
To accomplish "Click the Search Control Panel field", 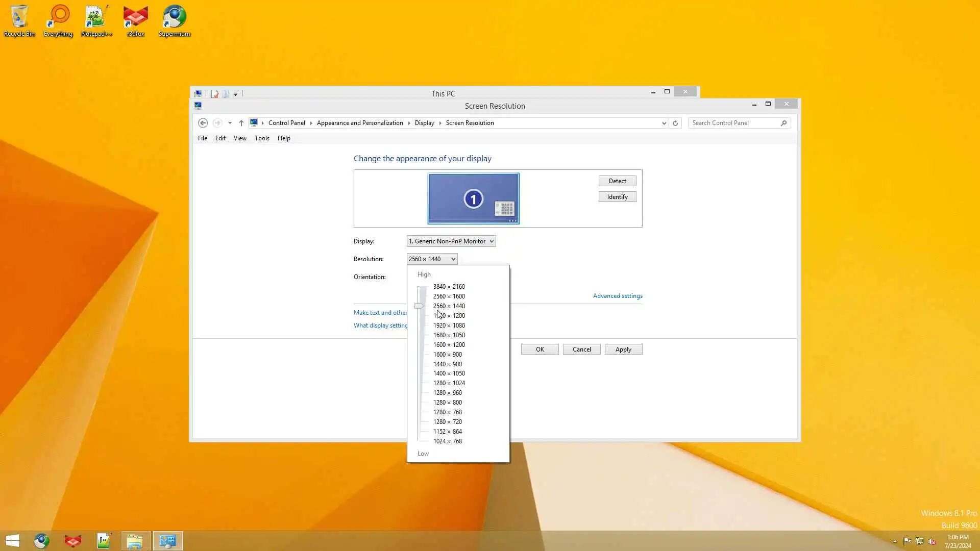I will [x=734, y=123].
